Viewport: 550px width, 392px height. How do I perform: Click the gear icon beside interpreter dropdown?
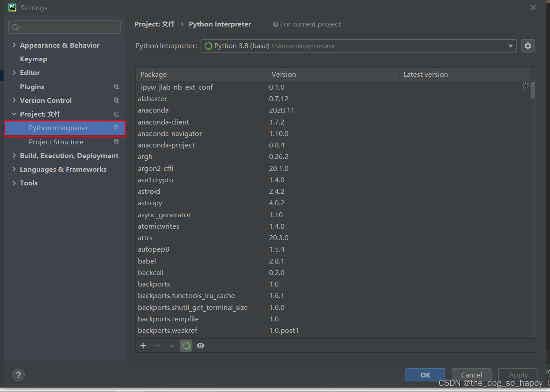coord(528,46)
